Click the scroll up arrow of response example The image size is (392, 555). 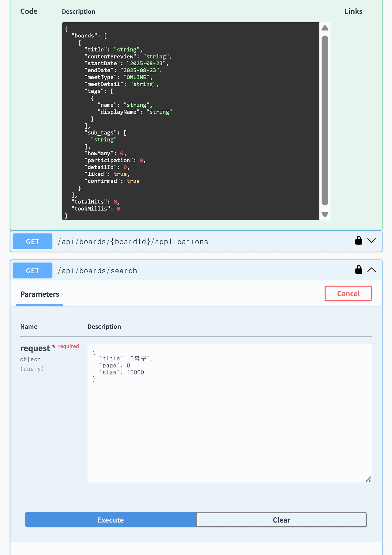[325, 28]
